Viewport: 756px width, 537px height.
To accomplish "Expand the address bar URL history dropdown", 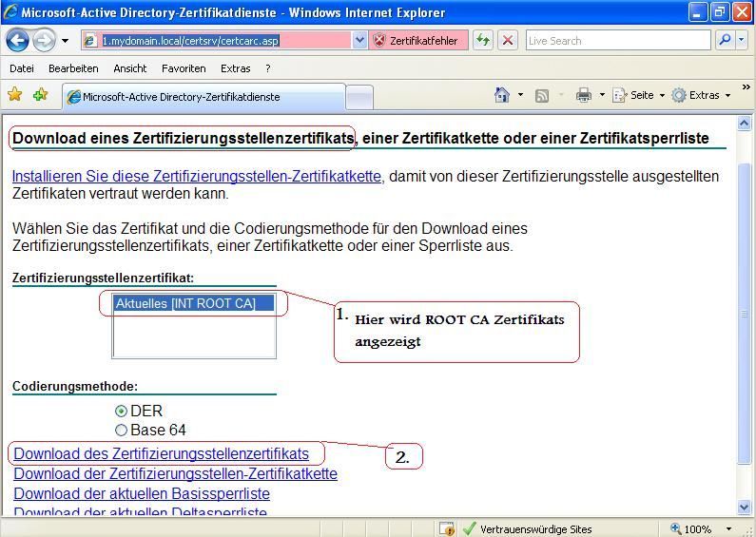I will point(359,41).
